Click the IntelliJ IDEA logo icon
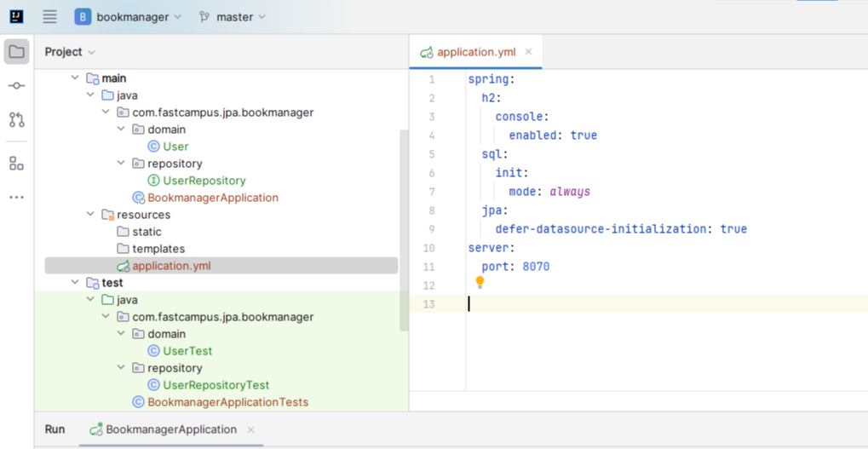Viewport: 868px width, 449px height. (16, 16)
